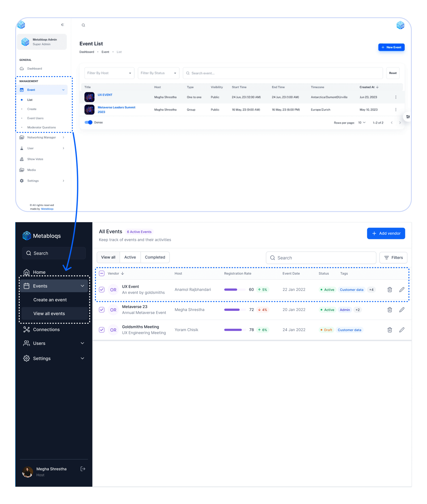The width and height of the screenshot is (427, 504).
Task: Open Connections in the dark sidebar
Action: tap(46, 329)
